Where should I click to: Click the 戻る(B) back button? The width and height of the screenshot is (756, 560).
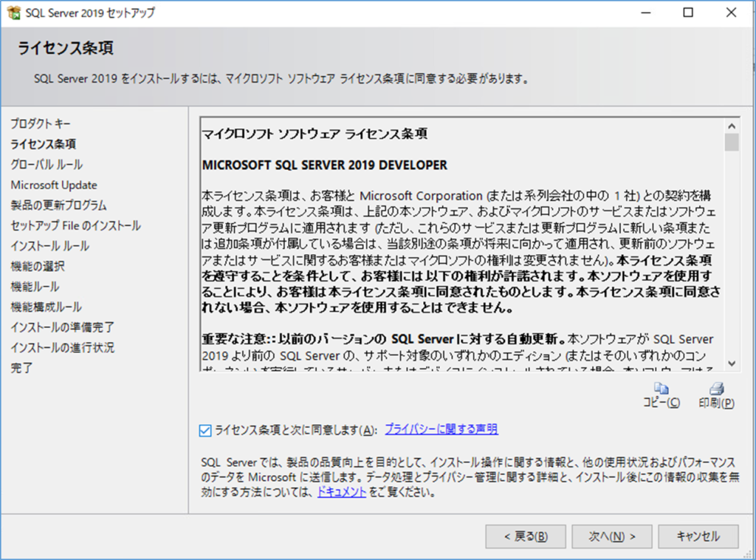526,536
